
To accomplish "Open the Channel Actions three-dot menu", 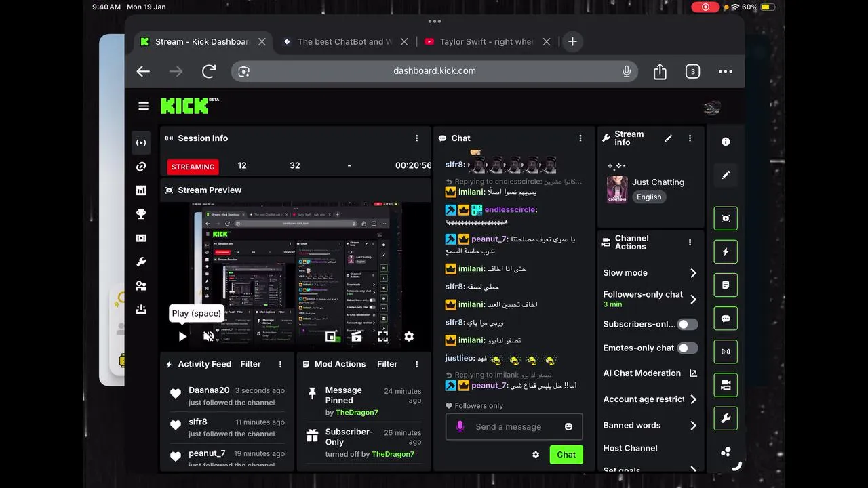I will (x=690, y=242).
